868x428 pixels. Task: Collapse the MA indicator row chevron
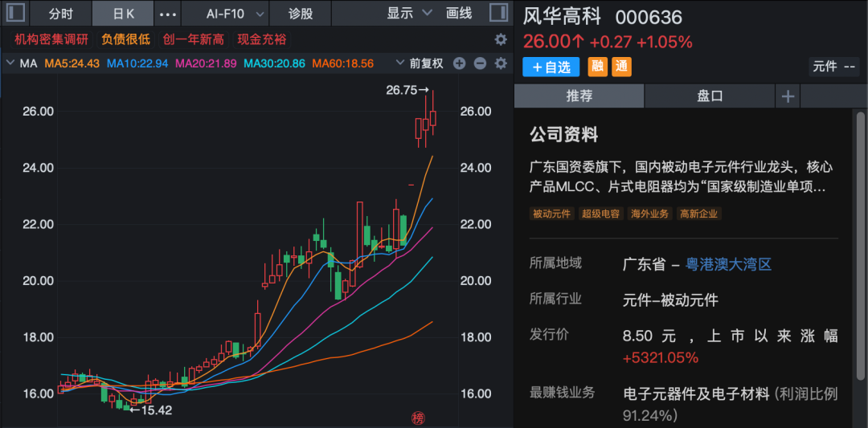click(10, 63)
